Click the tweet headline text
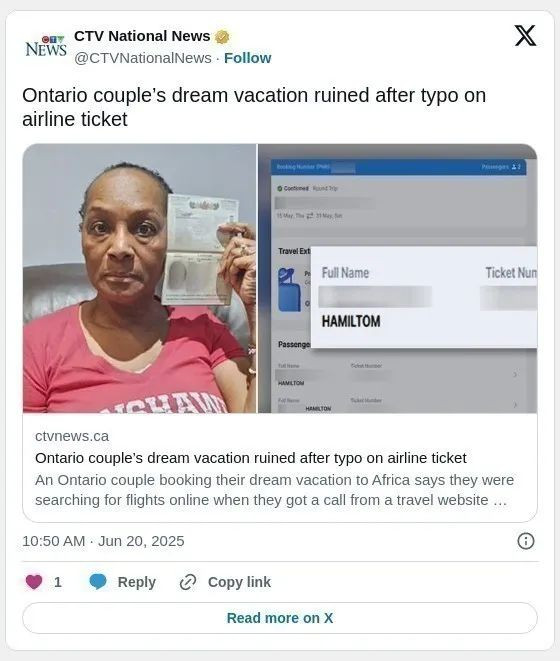The width and height of the screenshot is (560, 661). (x=254, y=107)
